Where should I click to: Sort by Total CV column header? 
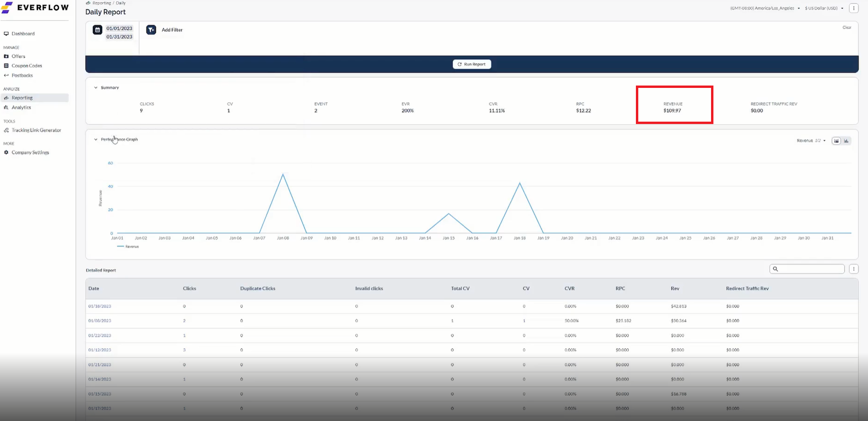pos(460,288)
